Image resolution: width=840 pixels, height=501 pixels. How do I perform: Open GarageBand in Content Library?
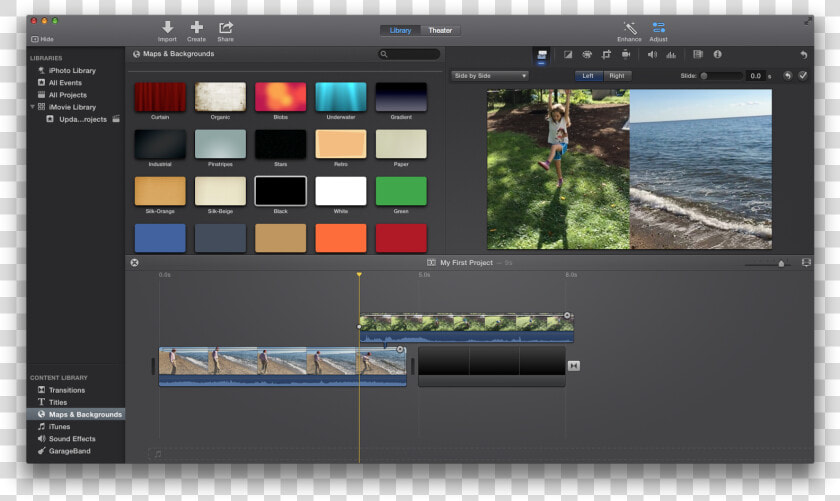point(69,451)
